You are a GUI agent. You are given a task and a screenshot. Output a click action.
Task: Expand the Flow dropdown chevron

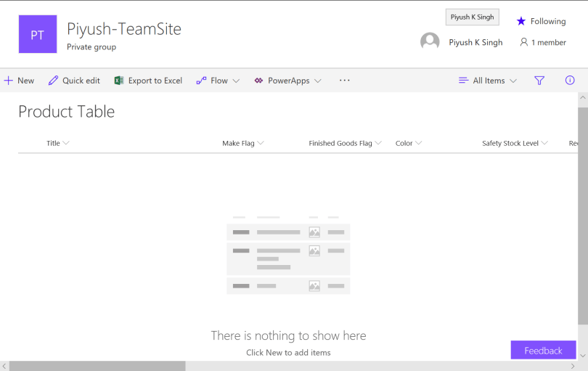236,81
